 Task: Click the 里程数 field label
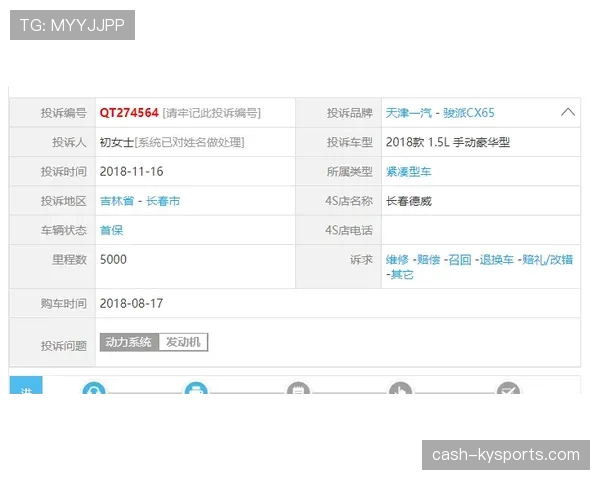[x=70, y=260]
